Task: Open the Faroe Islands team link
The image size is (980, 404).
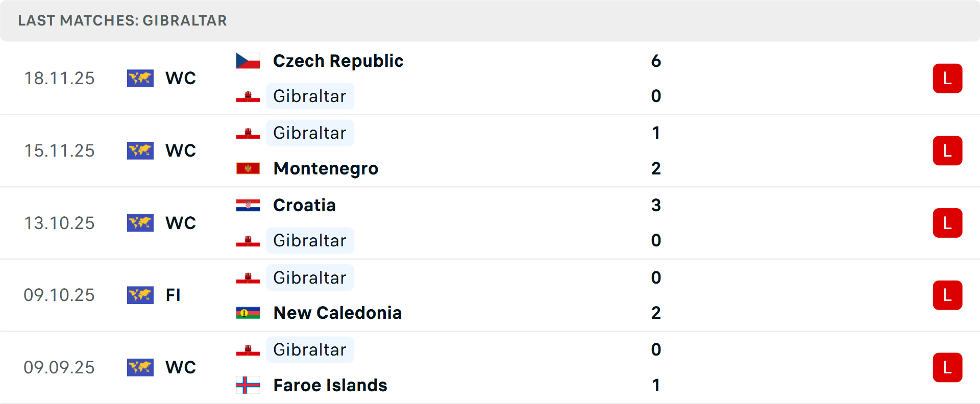Action: pyautogui.click(x=330, y=385)
